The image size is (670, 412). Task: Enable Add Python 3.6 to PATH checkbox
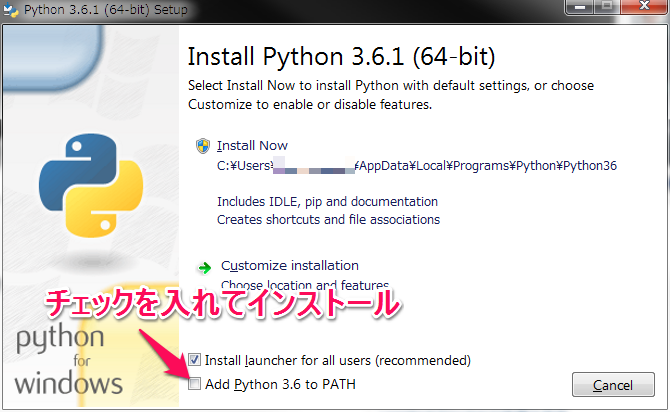(x=194, y=383)
